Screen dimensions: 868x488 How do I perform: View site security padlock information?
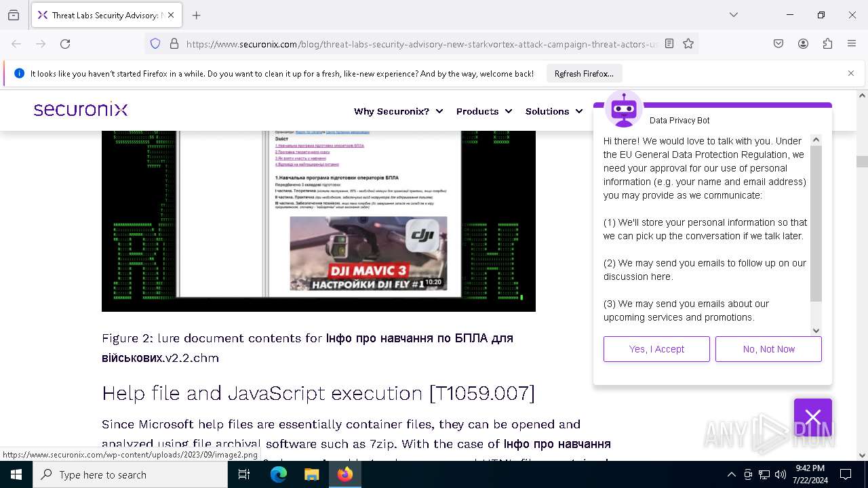(x=174, y=43)
